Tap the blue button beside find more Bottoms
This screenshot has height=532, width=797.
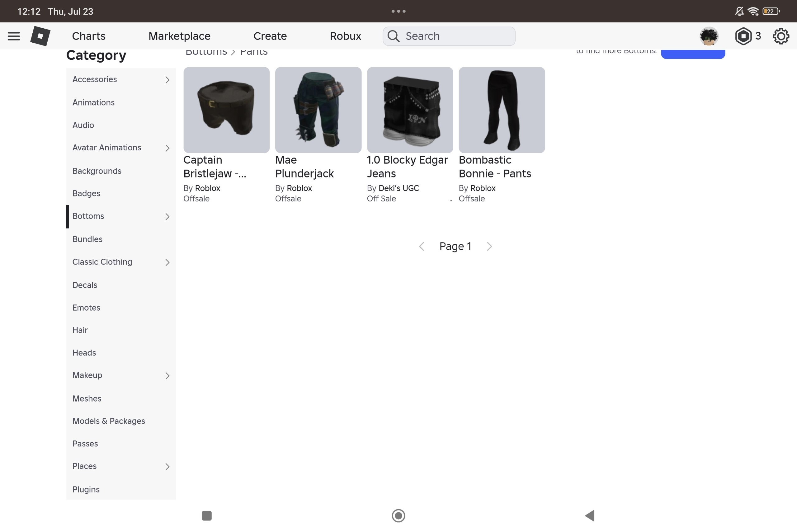693,54
